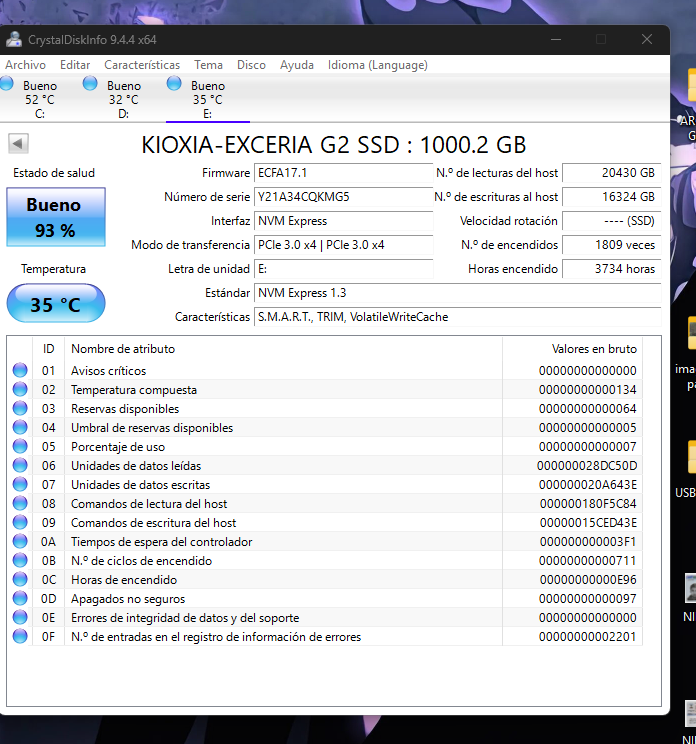
Task: Click the blue status circle for drive C:
Action: tap(7, 84)
